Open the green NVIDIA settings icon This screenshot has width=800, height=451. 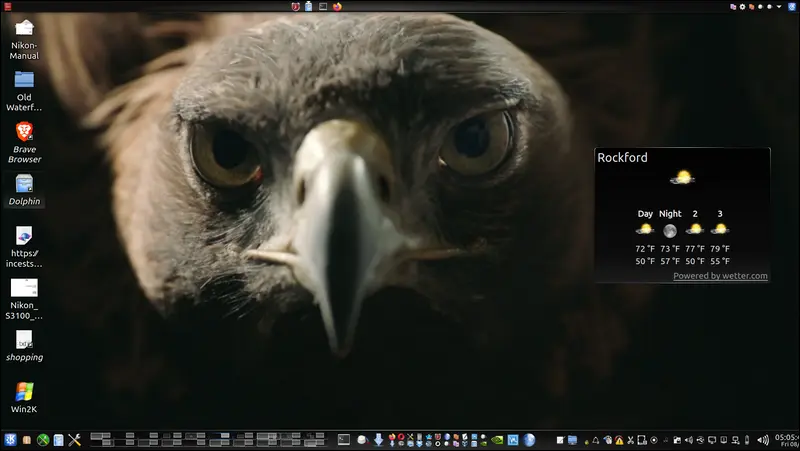click(x=497, y=440)
